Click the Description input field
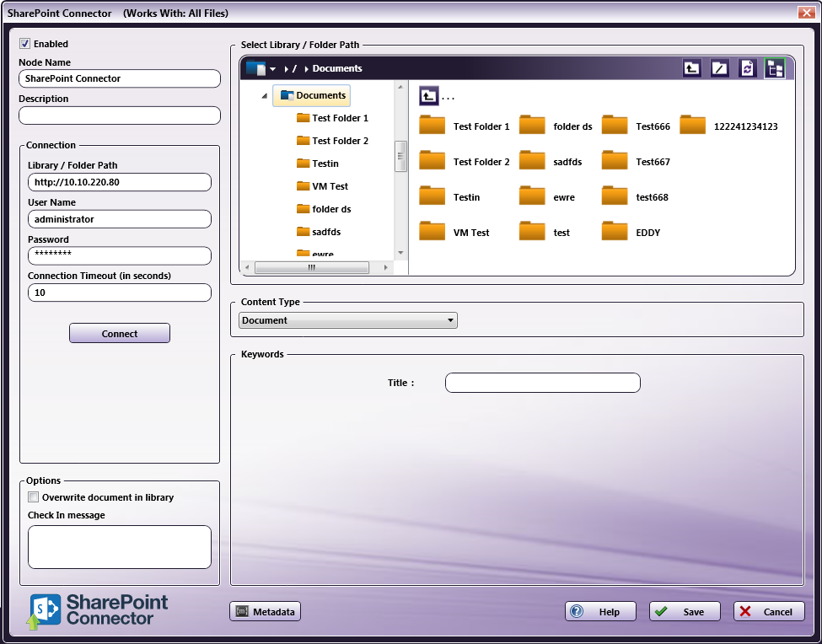The width and height of the screenshot is (822, 644). pos(120,115)
